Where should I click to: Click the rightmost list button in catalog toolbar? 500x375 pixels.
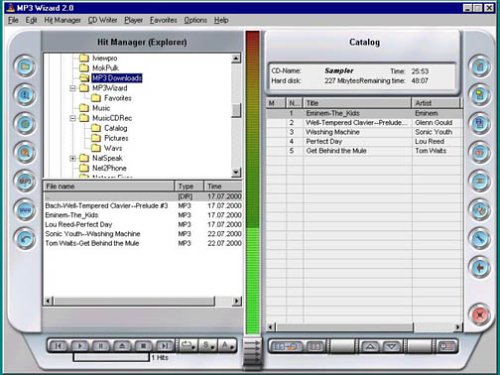click(446, 347)
